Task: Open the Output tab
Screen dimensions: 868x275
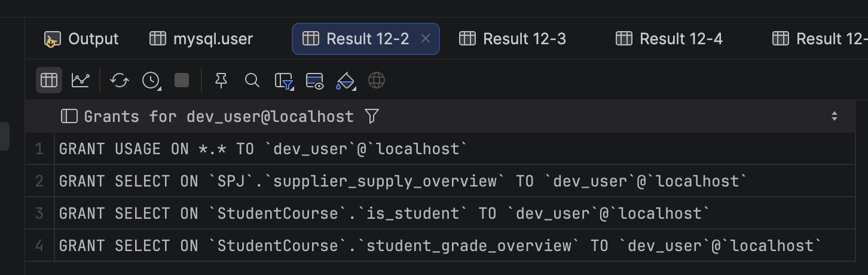Action: pyautogui.click(x=82, y=39)
